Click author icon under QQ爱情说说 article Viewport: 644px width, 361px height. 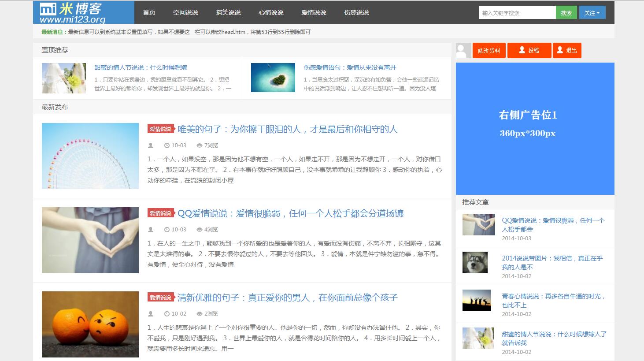click(x=151, y=230)
